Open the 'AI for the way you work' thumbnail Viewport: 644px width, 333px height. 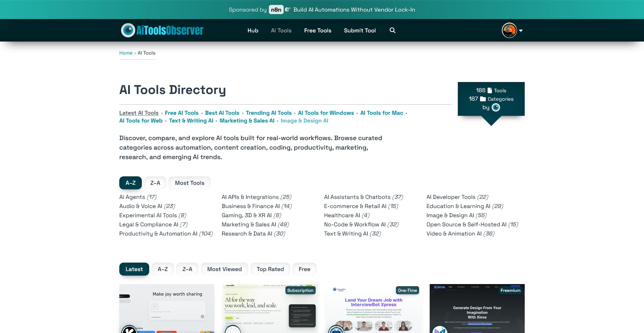[270, 308]
